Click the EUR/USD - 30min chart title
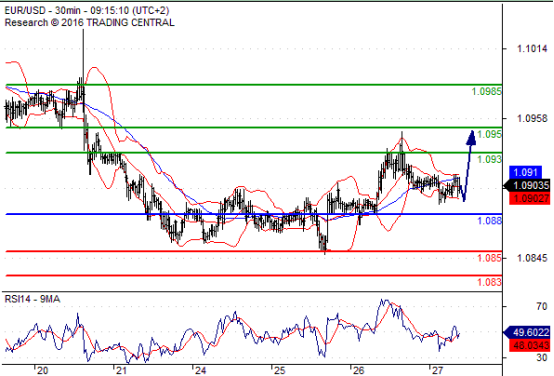Viewport: 554px width, 376px height. tap(87, 10)
